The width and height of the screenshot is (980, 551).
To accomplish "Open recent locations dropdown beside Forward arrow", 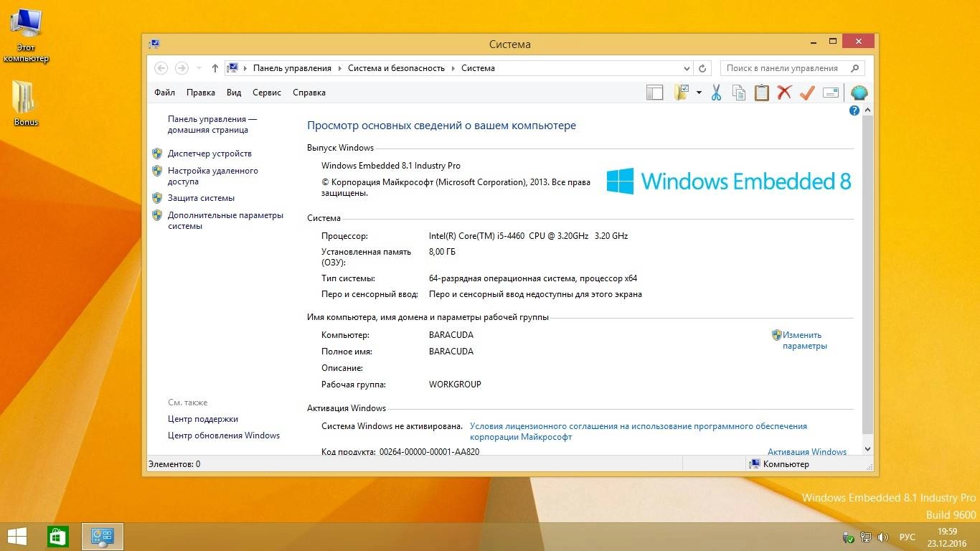I will [x=197, y=68].
